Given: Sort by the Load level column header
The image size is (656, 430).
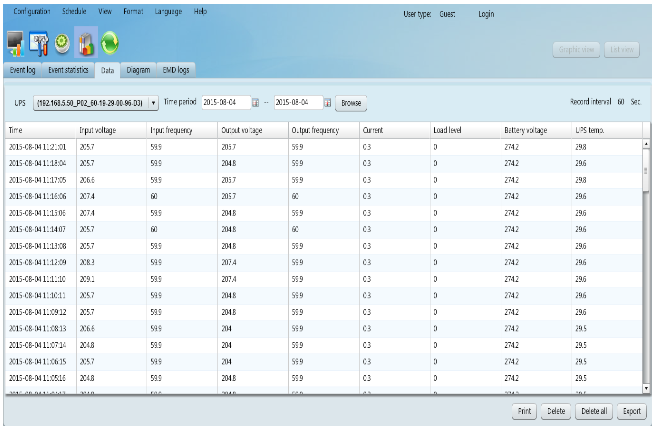Looking at the screenshot, I should coord(466,131).
